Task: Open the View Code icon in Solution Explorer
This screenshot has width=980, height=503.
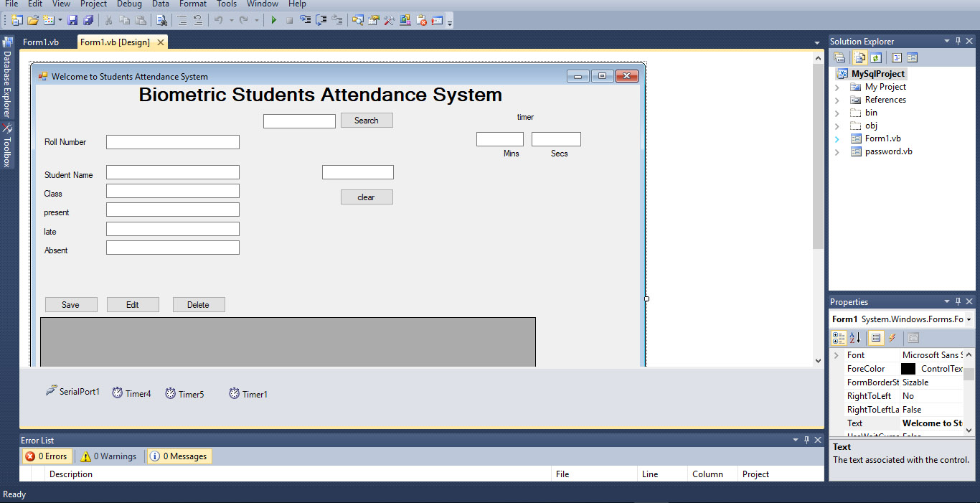Action: pos(897,57)
